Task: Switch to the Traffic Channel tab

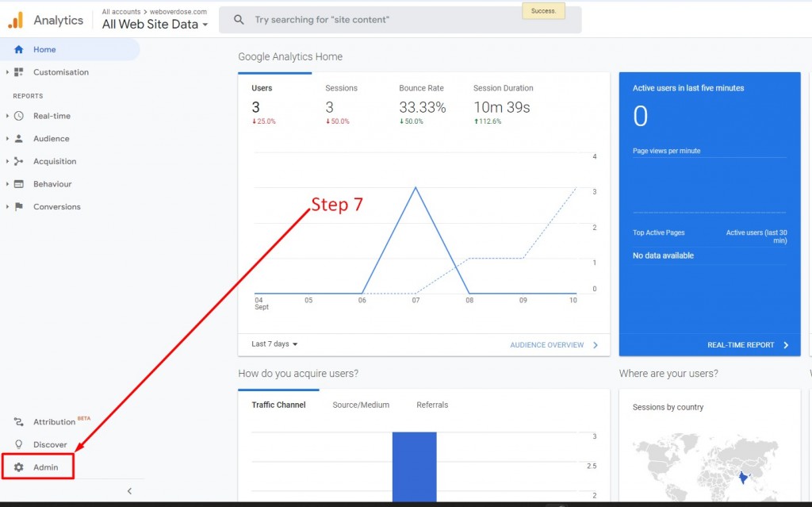Action: pyautogui.click(x=278, y=405)
